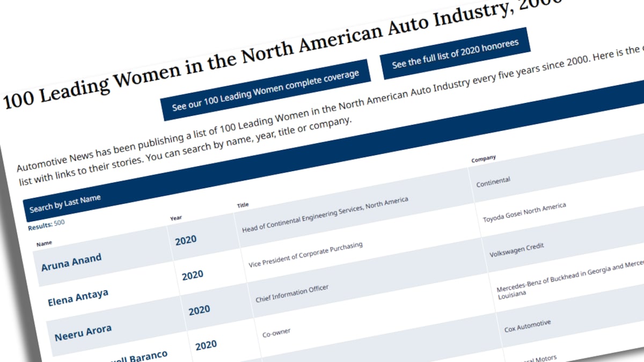Click the 'Continental' company cell

coord(493,181)
